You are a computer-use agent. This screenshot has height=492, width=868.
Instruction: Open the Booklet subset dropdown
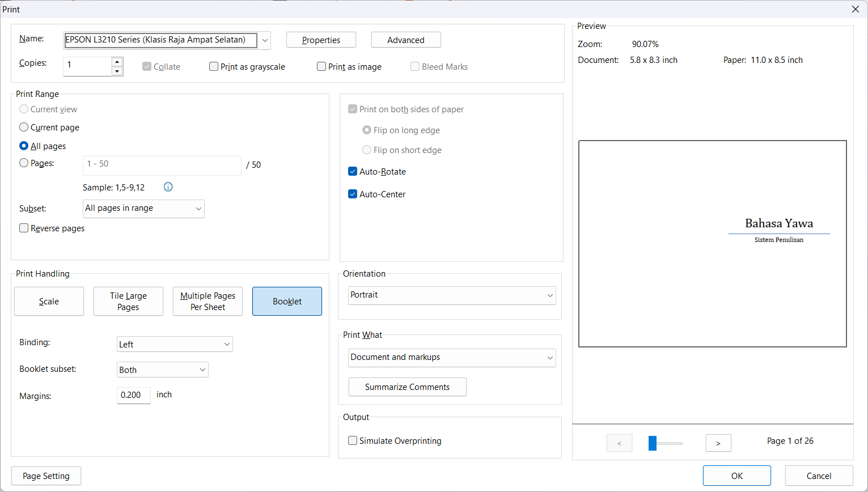point(162,370)
